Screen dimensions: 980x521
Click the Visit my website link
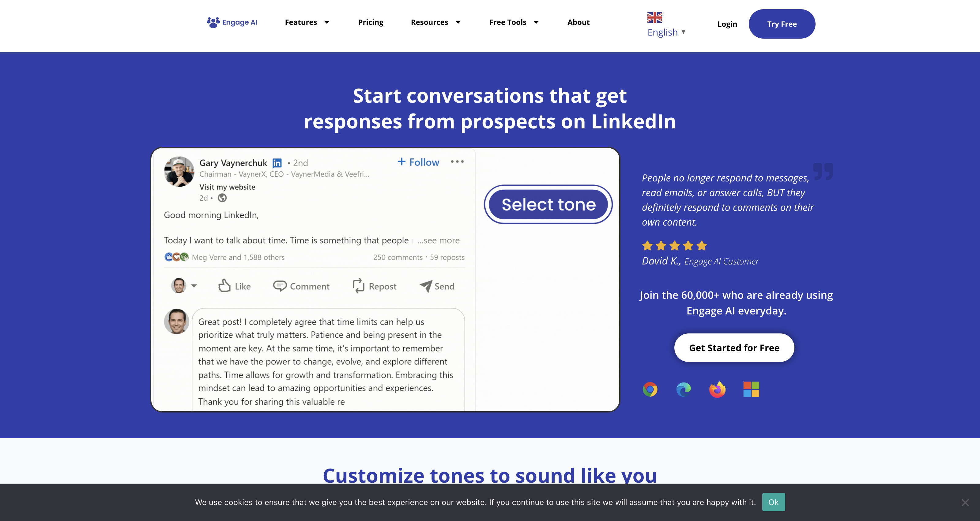pyautogui.click(x=227, y=187)
